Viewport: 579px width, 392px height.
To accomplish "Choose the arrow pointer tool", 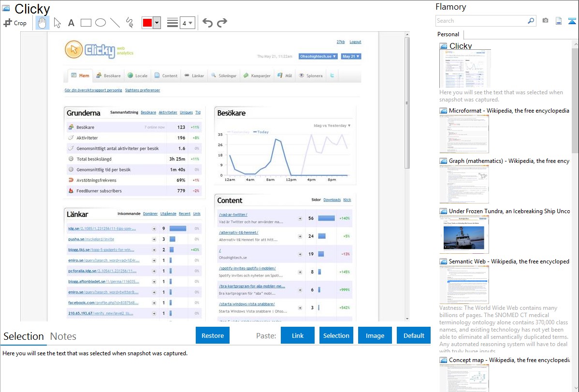I will point(57,23).
